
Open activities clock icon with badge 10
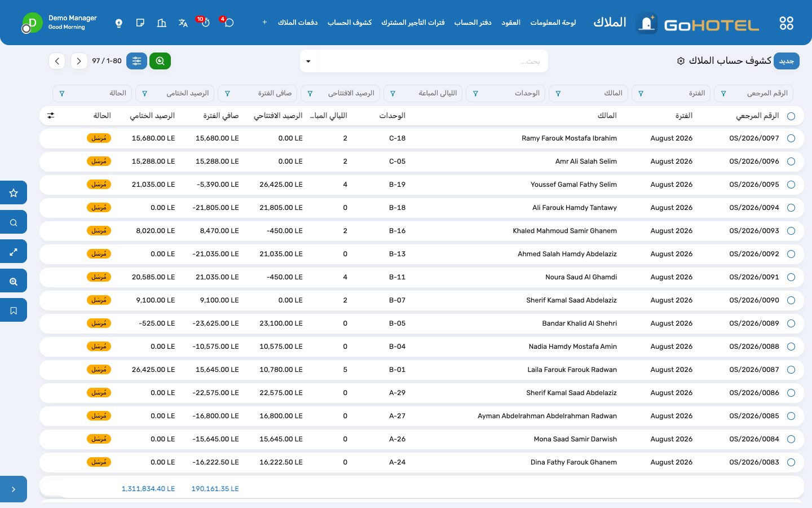tap(205, 23)
